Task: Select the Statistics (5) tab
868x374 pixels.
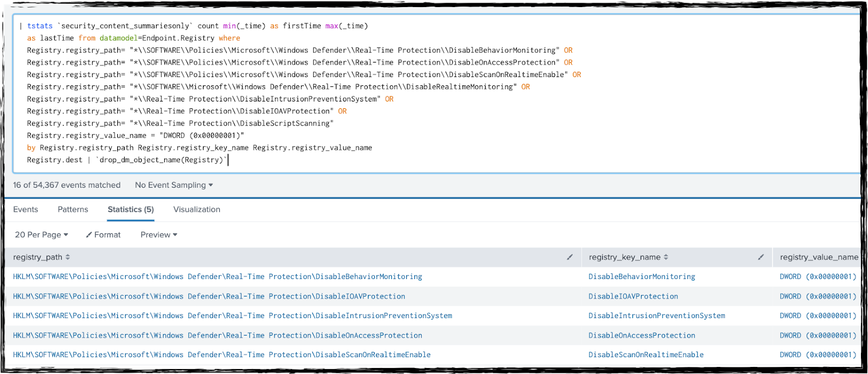Action: click(x=130, y=210)
